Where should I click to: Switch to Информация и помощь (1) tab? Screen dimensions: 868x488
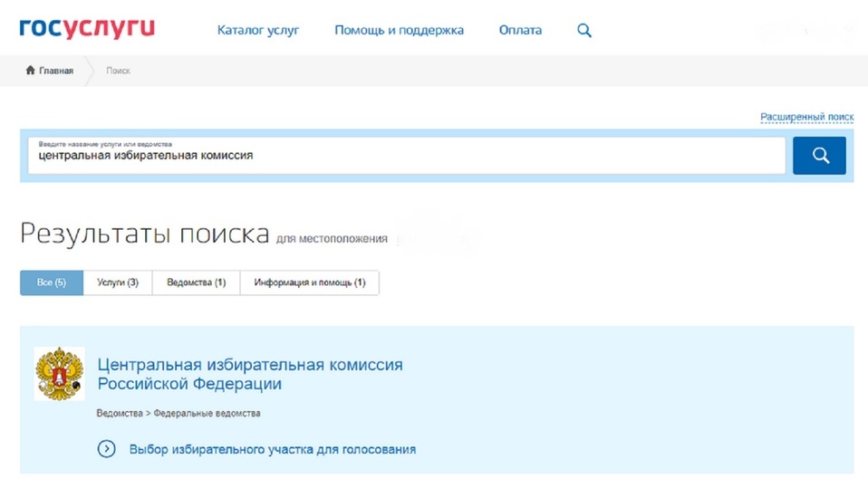(310, 282)
